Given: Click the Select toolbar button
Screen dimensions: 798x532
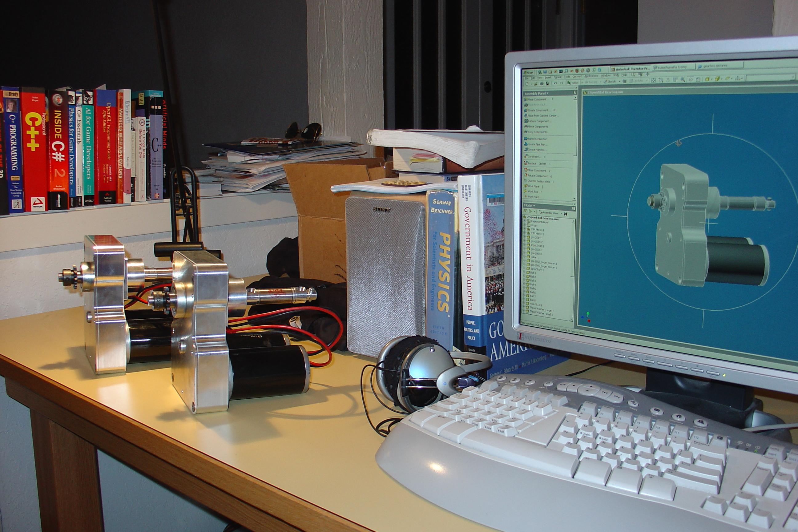Looking at the screenshot, I should click(573, 83).
